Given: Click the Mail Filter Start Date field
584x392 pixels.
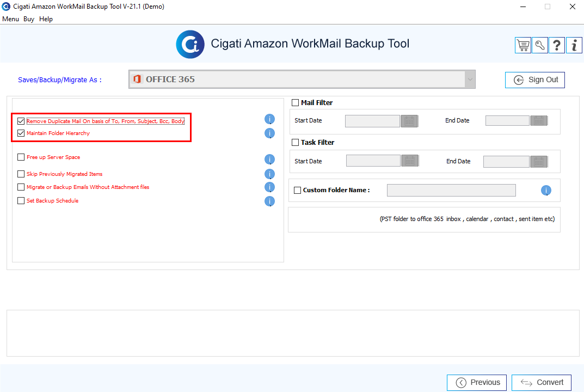Looking at the screenshot, I should pyautogui.click(x=372, y=121).
